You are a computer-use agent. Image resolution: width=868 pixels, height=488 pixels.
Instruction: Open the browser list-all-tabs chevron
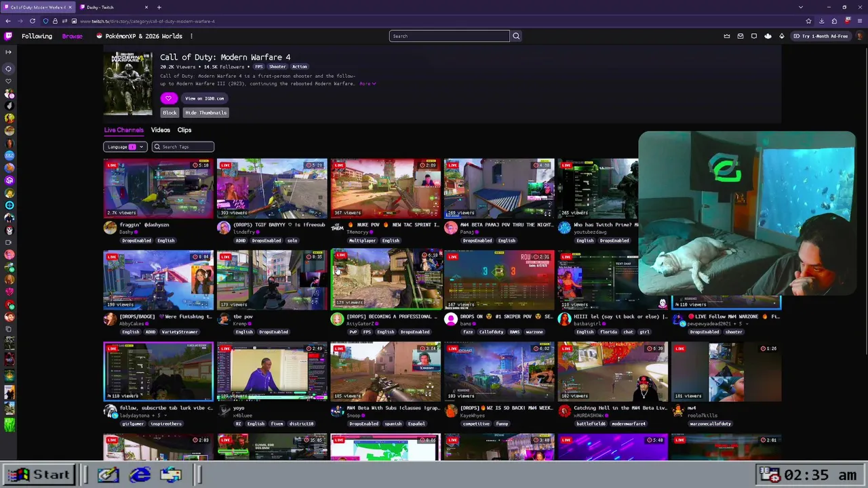coord(801,7)
